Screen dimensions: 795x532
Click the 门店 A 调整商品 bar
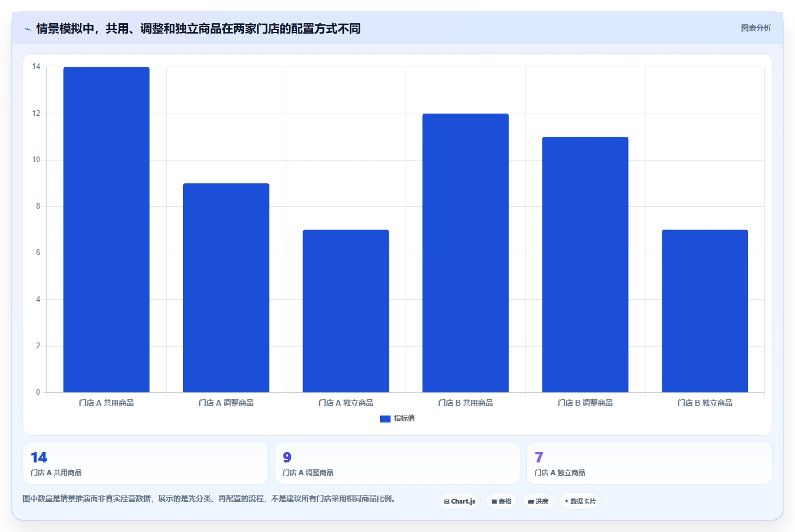(x=226, y=288)
